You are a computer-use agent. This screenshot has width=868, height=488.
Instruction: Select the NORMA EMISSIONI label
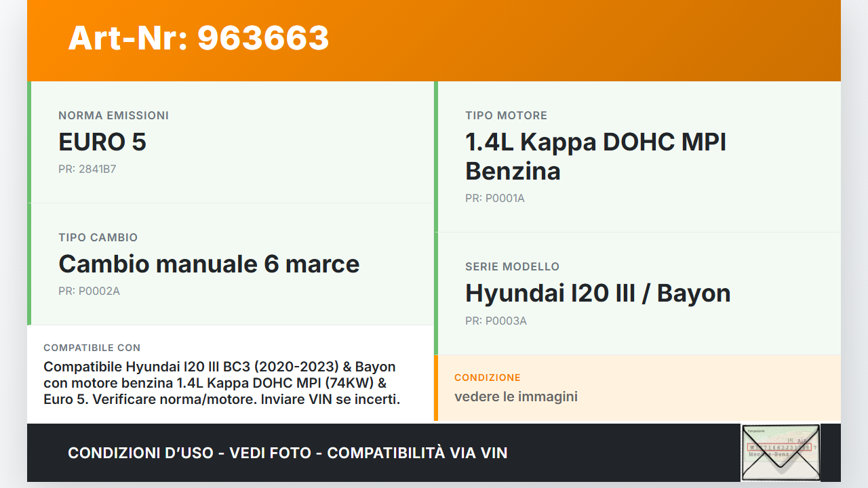pos(113,116)
